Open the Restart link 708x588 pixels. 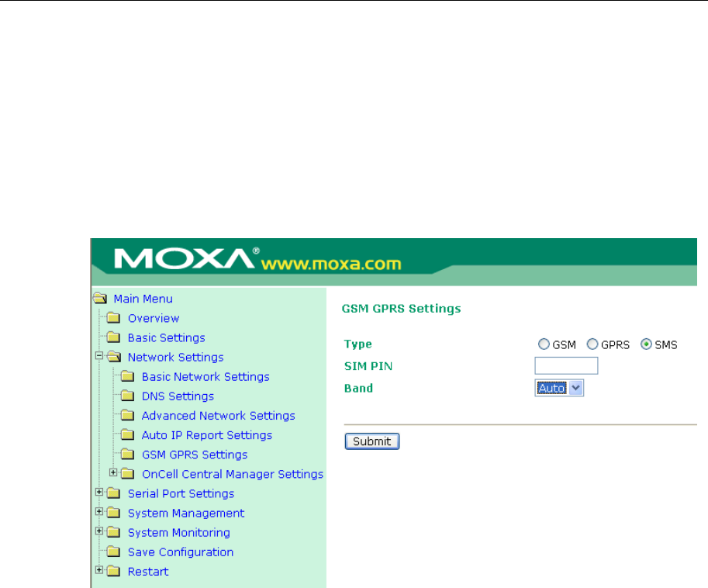pos(148,571)
